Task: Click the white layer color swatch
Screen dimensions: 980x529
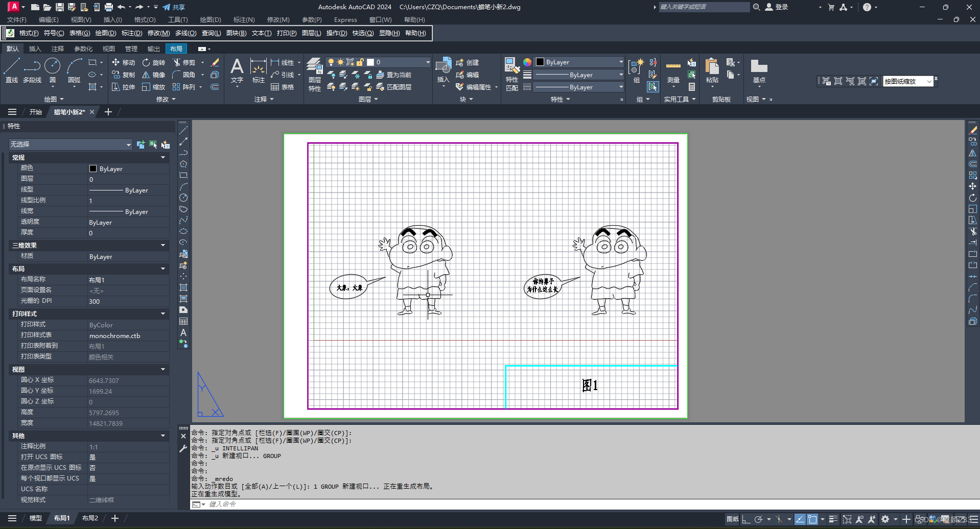Action: pyautogui.click(x=370, y=62)
